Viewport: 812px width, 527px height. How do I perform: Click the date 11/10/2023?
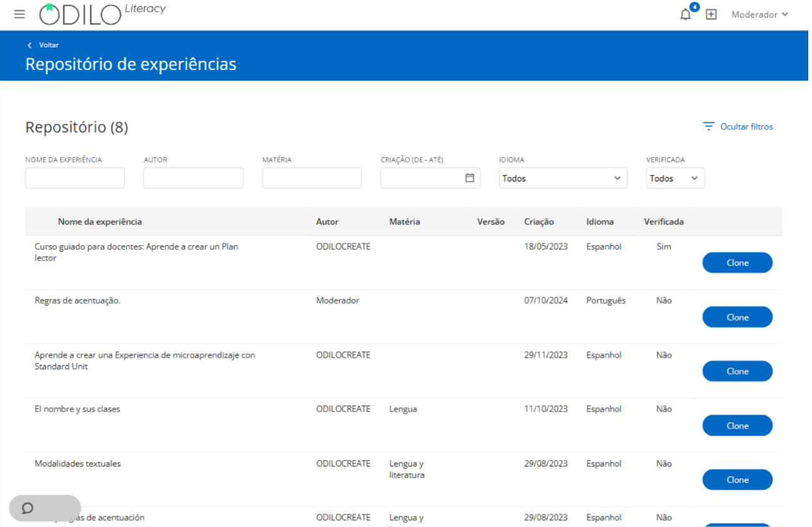tap(546, 409)
